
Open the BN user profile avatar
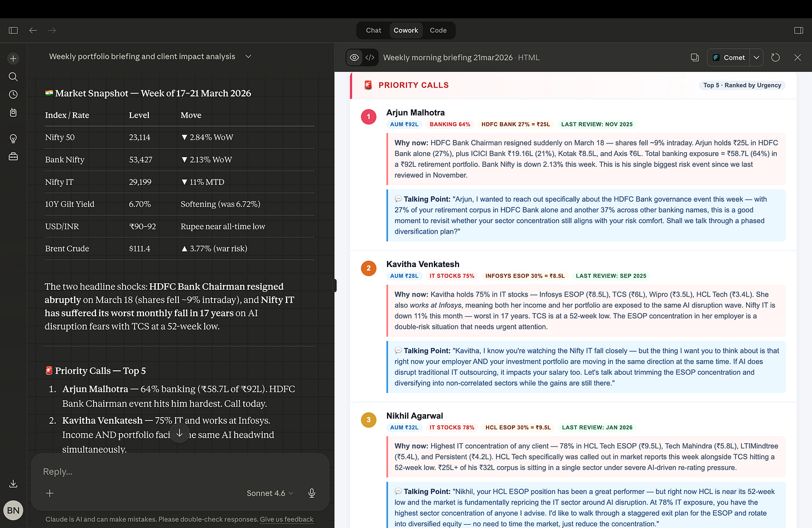pyautogui.click(x=13, y=510)
